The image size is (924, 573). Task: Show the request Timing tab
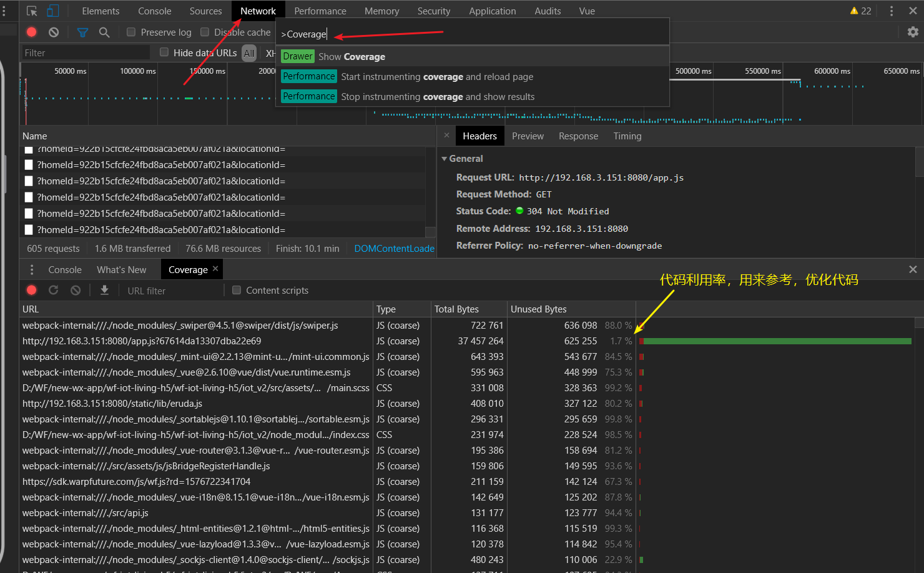(x=627, y=136)
